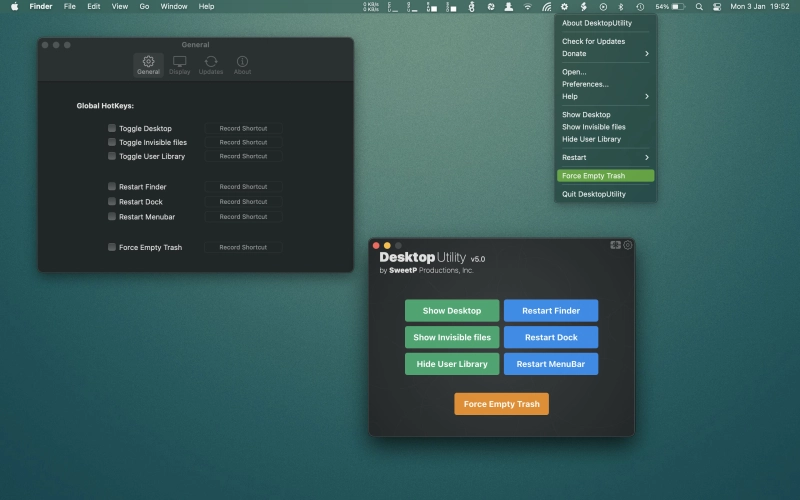
Task: Check the Restart Finder hotkey box
Action: [112, 186]
